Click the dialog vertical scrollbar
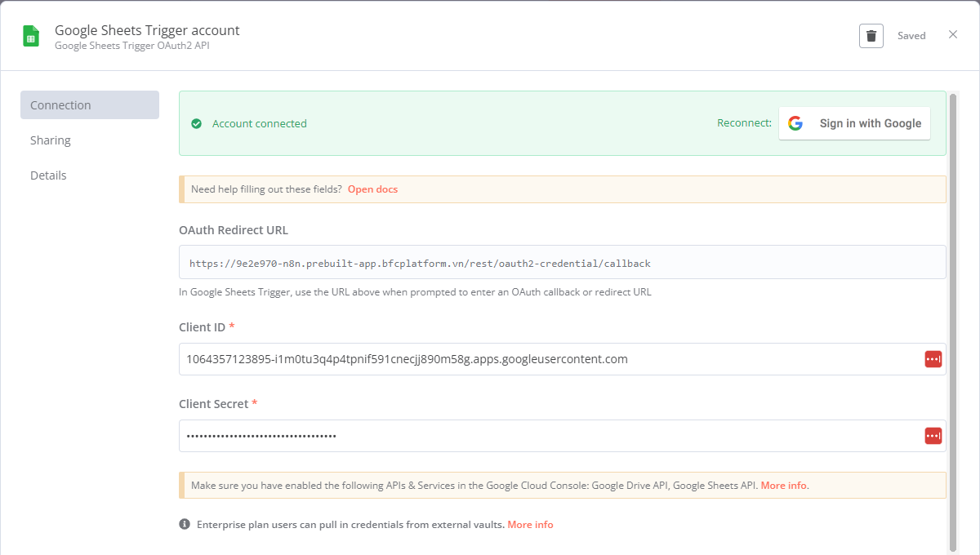The image size is (980, 555). pos(953,322)
